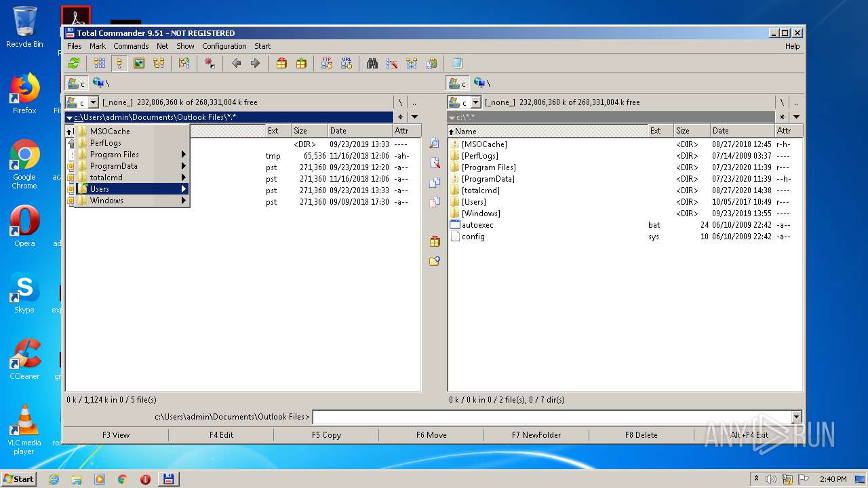
Task: Select [Program Files] folder in right panel
Action: click(x=488, y=167)
